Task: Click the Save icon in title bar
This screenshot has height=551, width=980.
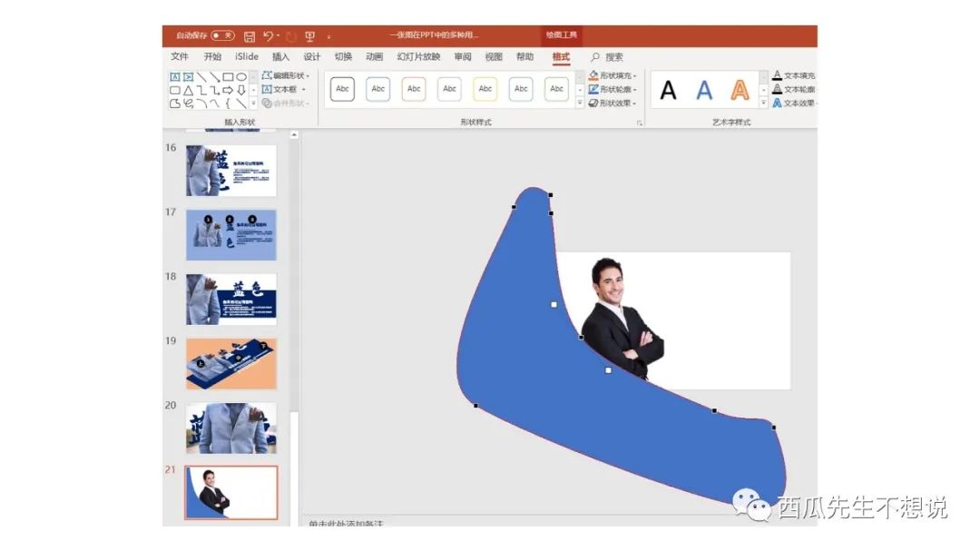Action: 250,37
